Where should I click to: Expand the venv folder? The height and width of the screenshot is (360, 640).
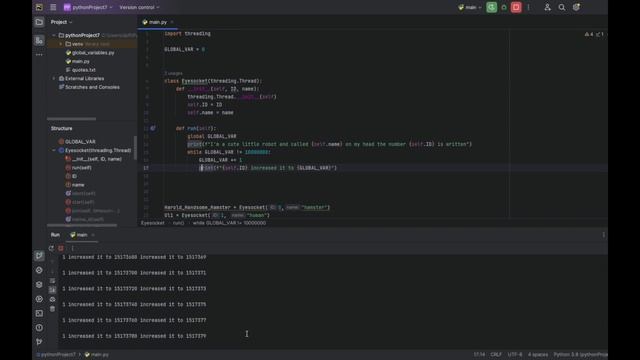coord(61,44)
